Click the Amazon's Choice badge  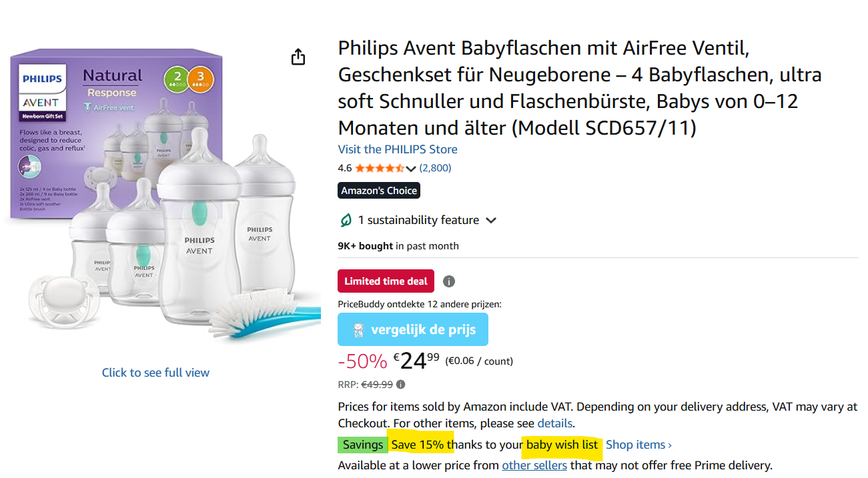point(379,190)
